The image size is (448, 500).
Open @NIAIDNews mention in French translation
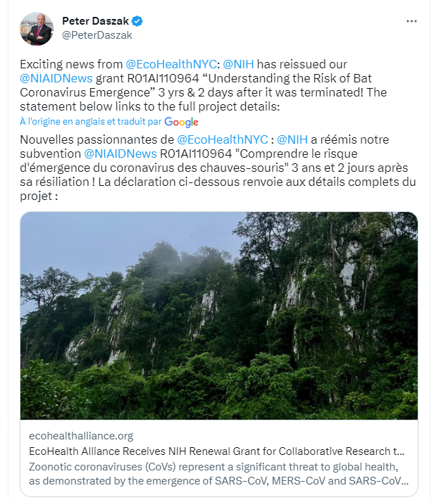point(120,154)
